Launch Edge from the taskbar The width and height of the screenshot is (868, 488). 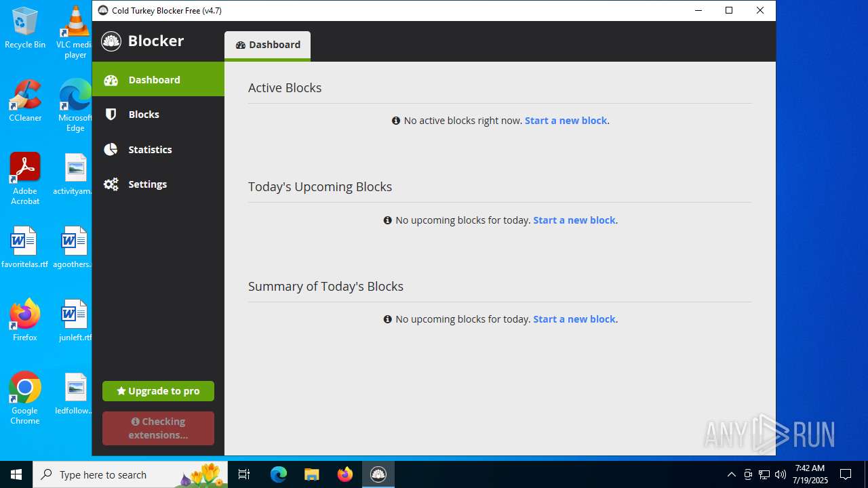coord(279,474)
